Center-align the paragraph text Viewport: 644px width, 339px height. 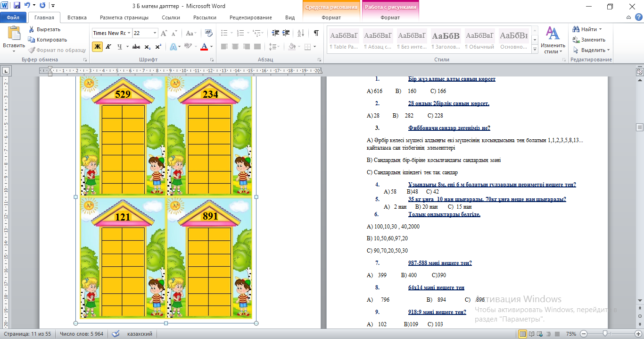coord(235,47)
